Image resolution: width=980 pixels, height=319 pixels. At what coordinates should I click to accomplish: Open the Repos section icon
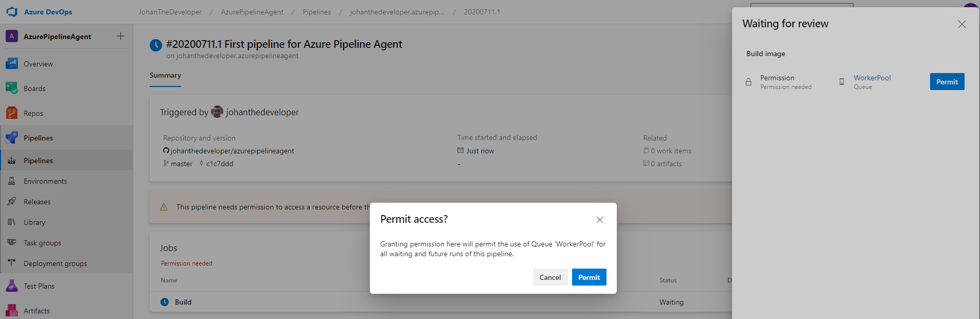(12, 113)
